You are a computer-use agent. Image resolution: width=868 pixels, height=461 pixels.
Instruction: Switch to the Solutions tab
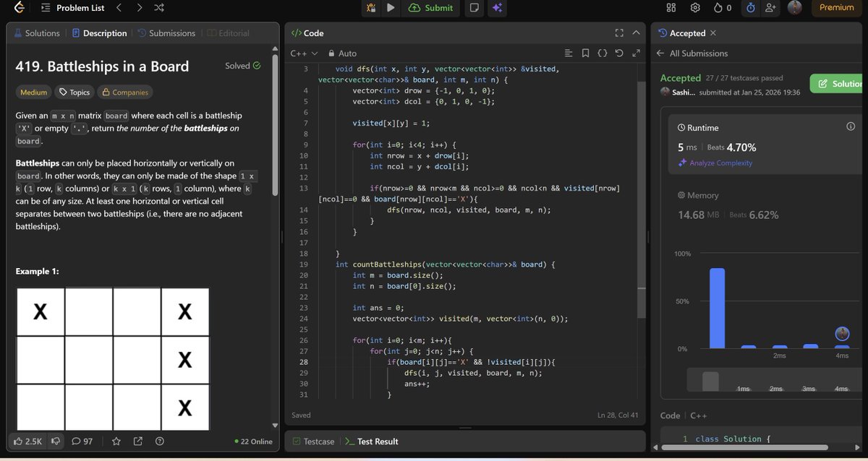(x=37, y=33)
